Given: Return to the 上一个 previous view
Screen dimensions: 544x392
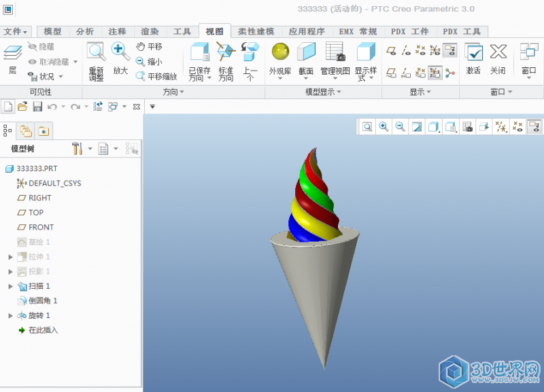Looking at the screenshot, I should click(250, 61).
